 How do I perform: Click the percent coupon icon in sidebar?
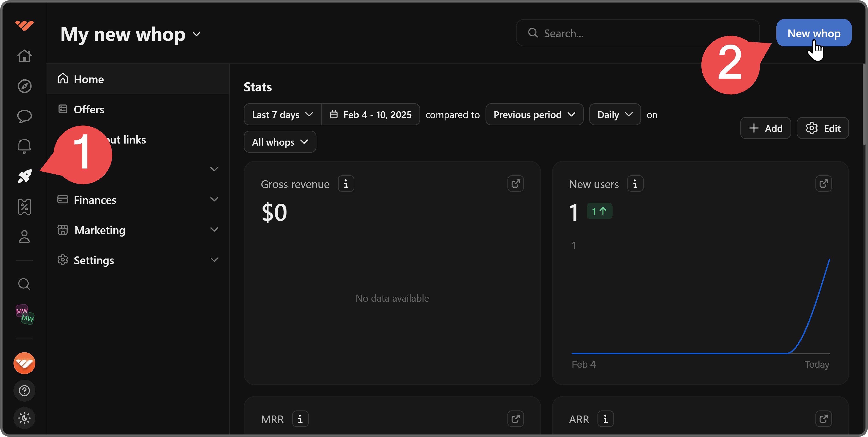click(x=25, y=207)
